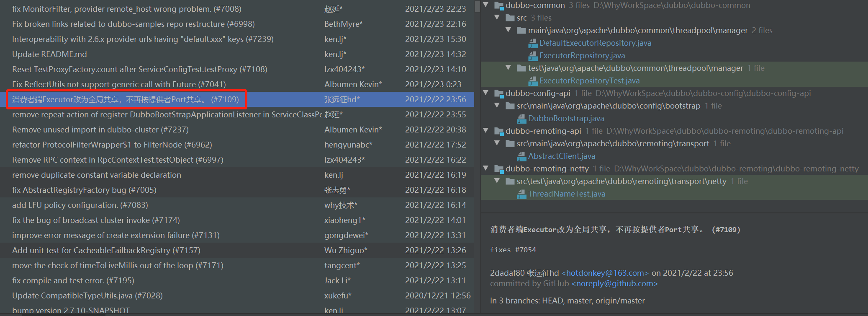
Task: Select commit 'fix AbstractRegistryFactory bug (#7005)'
Action: coord(237,190)
